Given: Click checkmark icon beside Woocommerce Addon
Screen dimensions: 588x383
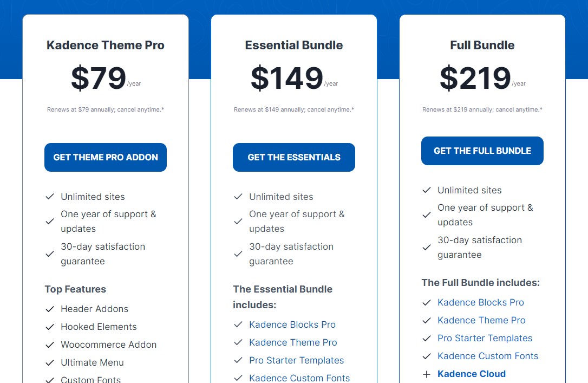Looking at the screenshot, I should [49, 345].
